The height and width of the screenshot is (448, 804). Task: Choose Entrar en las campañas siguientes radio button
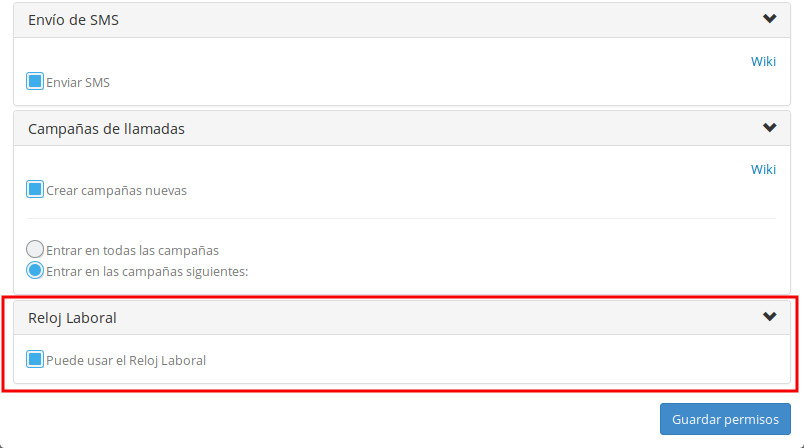(35, 270)
